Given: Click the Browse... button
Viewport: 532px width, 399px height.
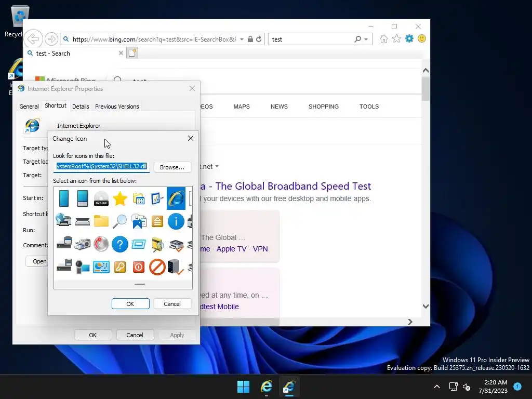Looking at the screenshot, I should point(172,167).
